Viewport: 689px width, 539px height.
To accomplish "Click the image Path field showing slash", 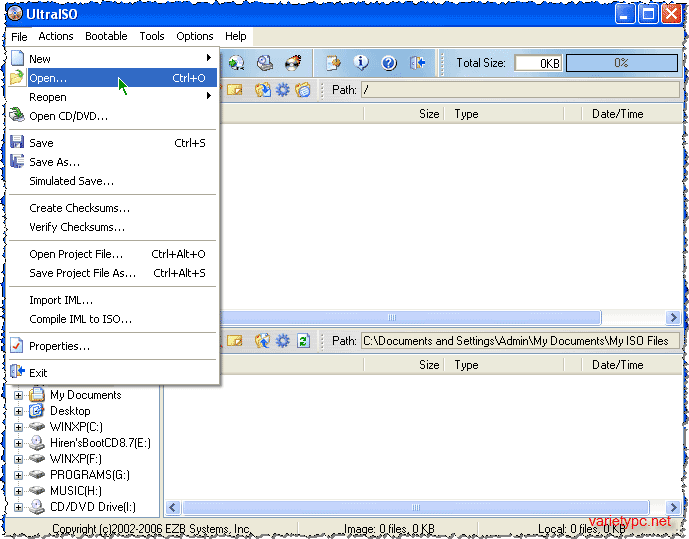I will pyautogui.click(x=521, y=90).
